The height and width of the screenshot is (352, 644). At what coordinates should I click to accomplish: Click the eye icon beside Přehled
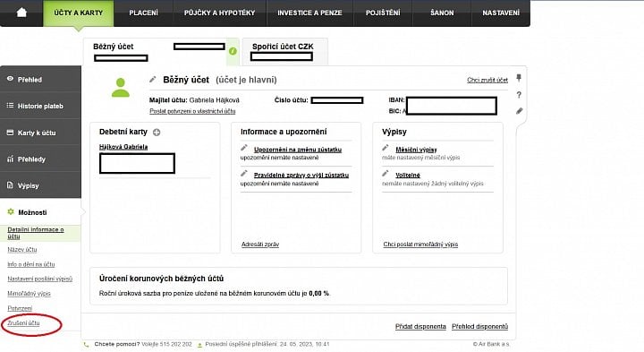tap(10, 79)
